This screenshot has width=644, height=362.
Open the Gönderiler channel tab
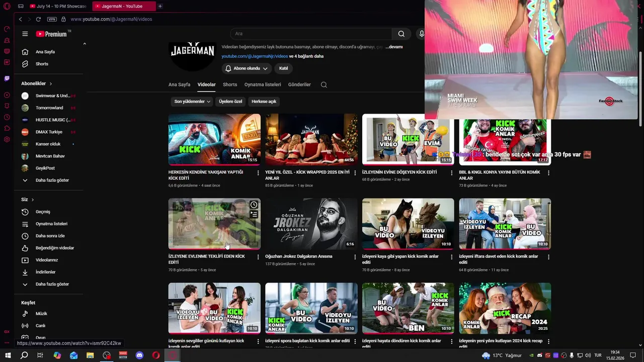point(299,84)
